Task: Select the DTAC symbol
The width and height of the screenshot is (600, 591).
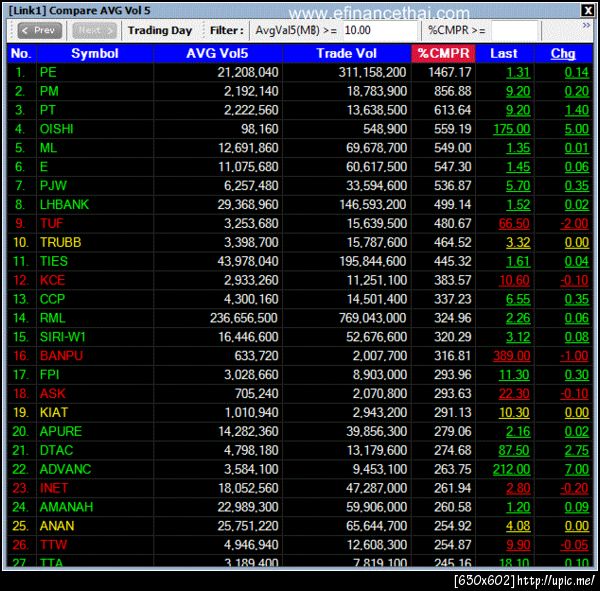Action: coord(57,450)
